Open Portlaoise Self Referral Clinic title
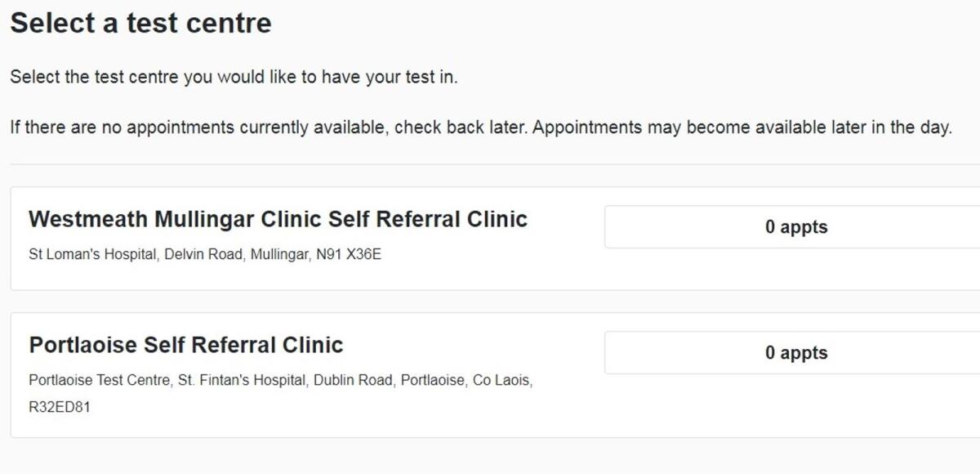The width and height of the screenshot is (980, 474). click(185, 345)
